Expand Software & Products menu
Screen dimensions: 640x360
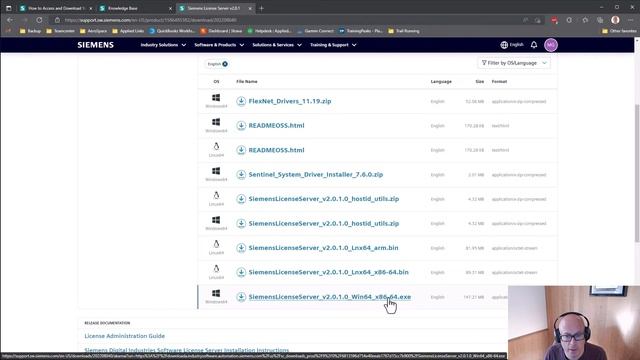(219, 45)
